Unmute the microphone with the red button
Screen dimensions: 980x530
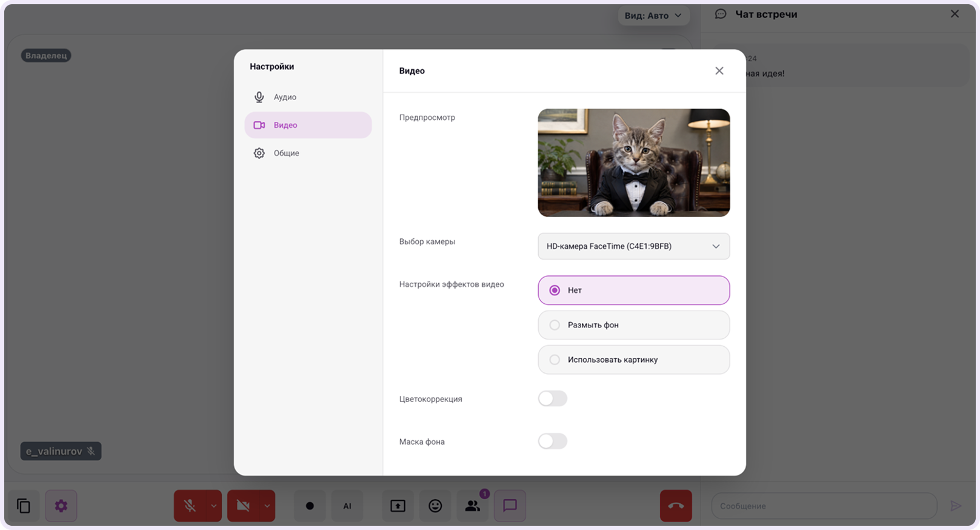tap(190, 506)
